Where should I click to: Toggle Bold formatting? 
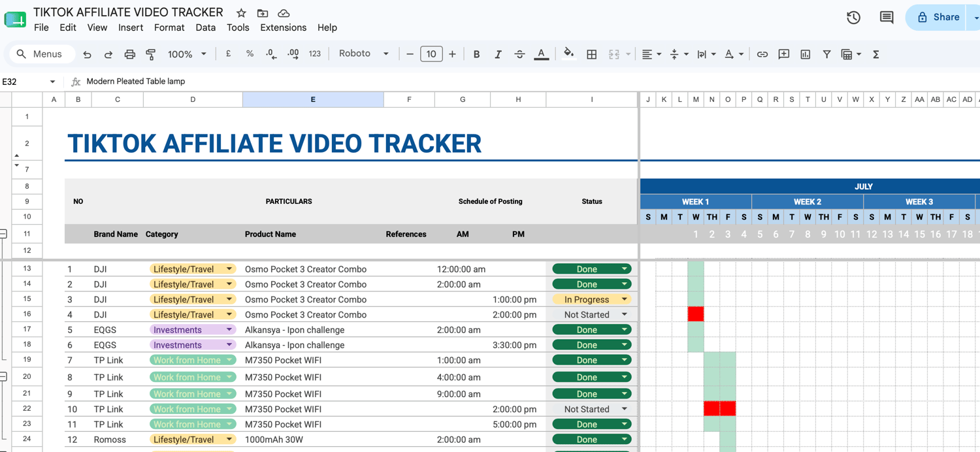476,54
